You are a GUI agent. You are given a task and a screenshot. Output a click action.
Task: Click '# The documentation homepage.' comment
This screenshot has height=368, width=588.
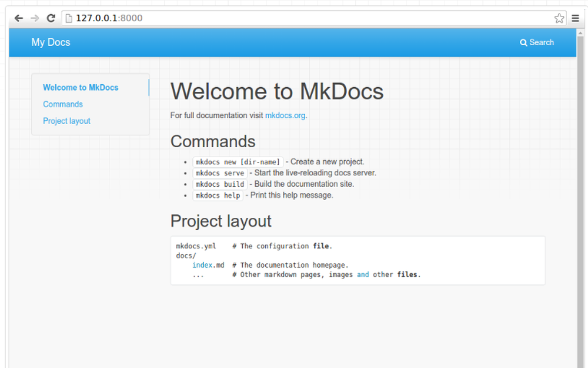(290, 265)
